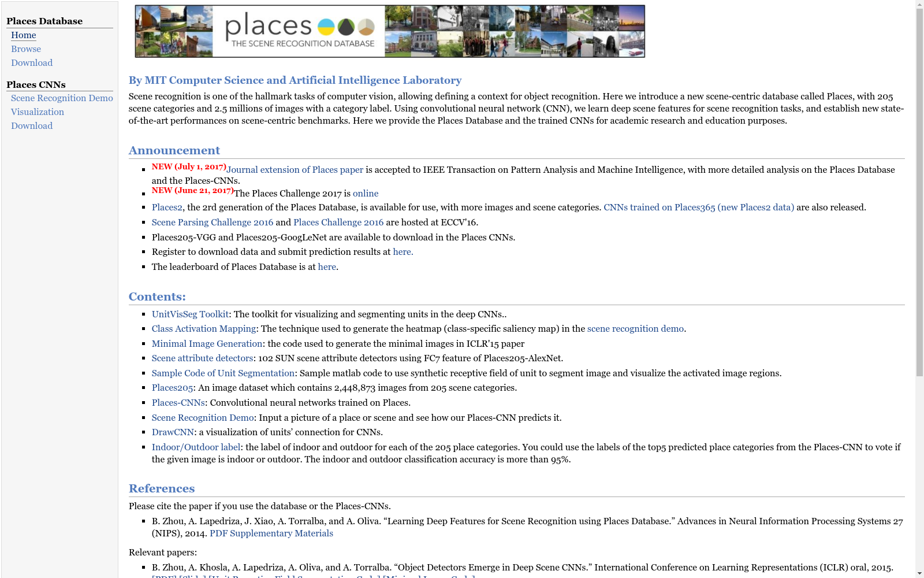Open the Places2 link

click(x=167, y=208)
